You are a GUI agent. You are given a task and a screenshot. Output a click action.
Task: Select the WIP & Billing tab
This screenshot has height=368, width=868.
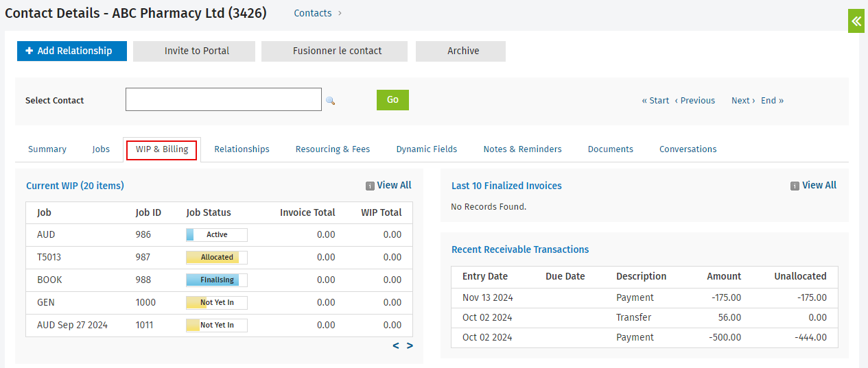[x=162, y=149]
